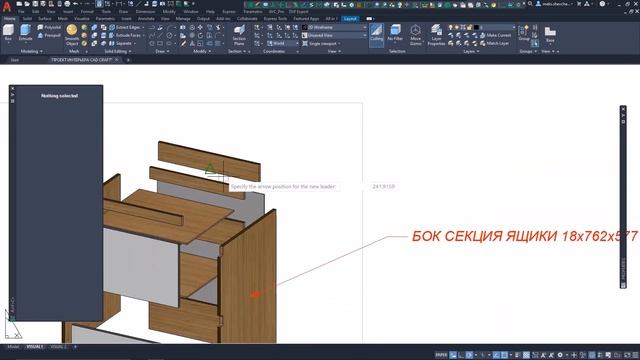Screen dimensions: 640x360
Task: Open the Layout ribbon tab
Action: 350,19
